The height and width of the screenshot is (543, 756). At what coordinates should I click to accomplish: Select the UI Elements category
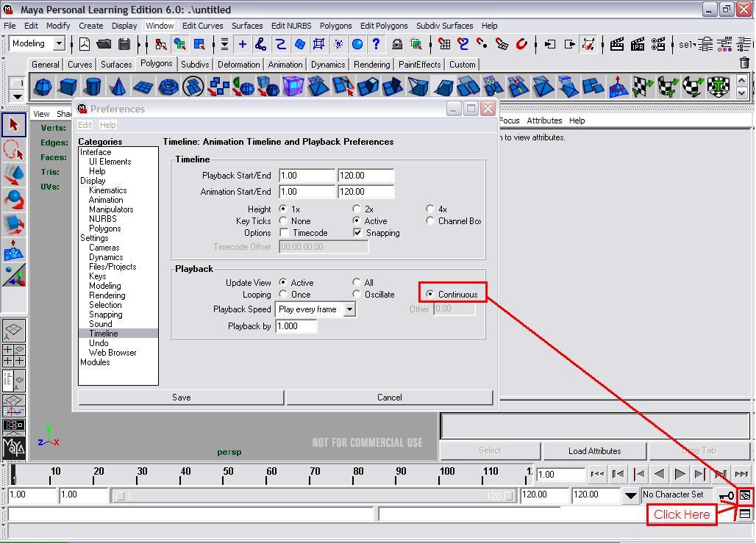click(110, 162)
